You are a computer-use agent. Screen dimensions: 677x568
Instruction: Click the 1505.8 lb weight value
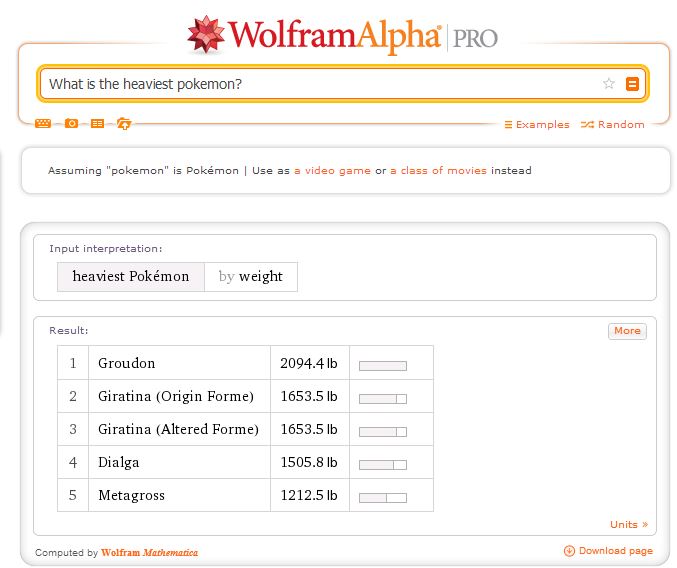[x=309, y=462]
